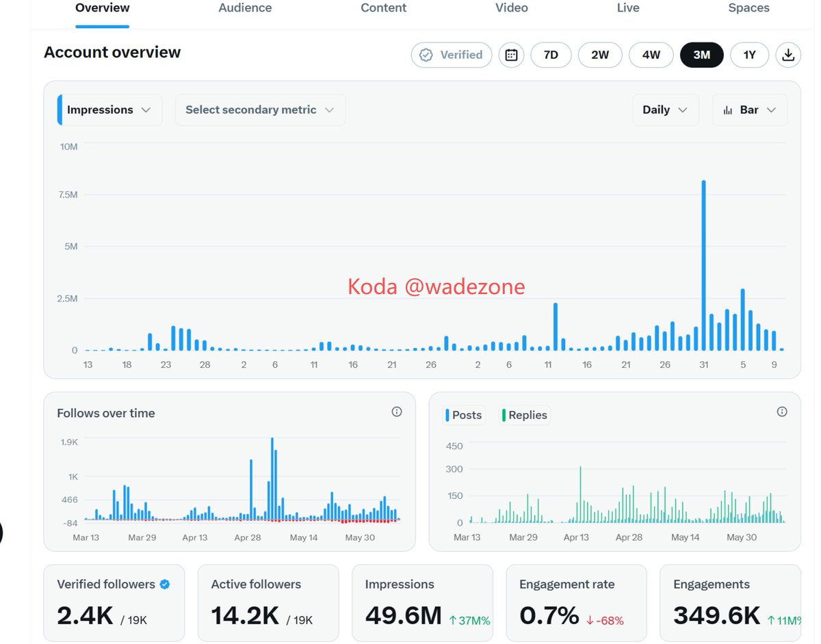821x644 pixels.
Task: Open the Engagements 349.6K card
Action: click(730, 603)
